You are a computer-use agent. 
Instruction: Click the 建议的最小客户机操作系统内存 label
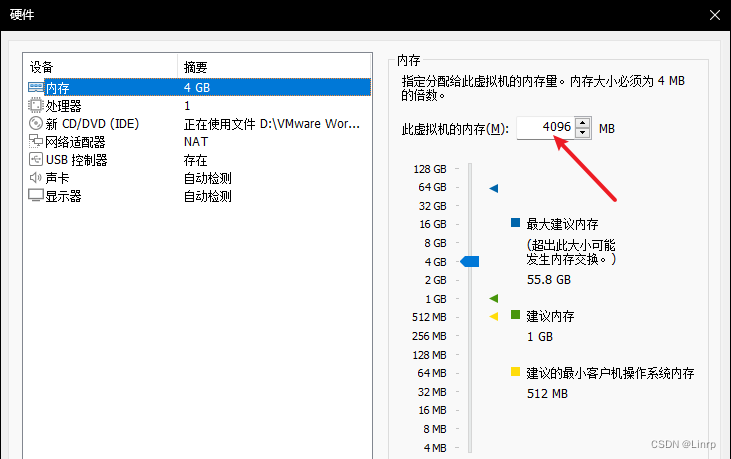(610, 373)
